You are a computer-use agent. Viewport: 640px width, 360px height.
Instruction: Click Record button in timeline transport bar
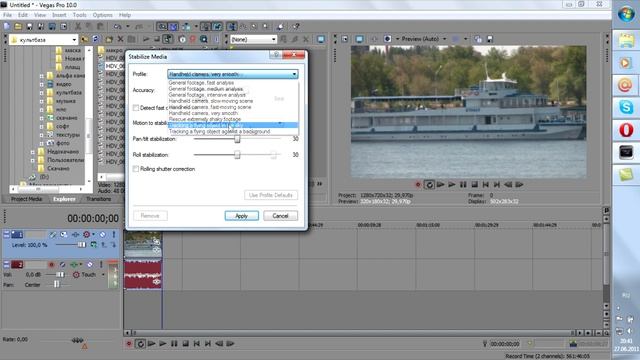[129, 344]
